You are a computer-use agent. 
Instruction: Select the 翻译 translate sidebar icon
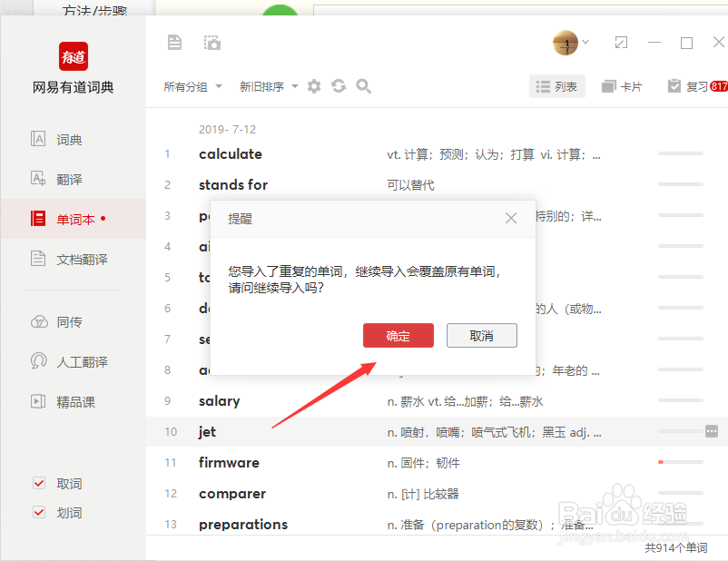pos(54,178)
